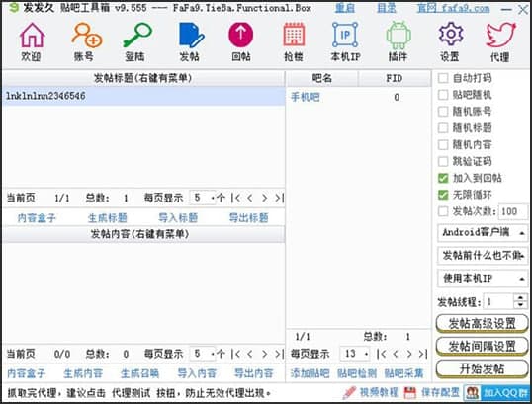
Task: Go to previous page of 吧名 list
Action: [x=396, y=354]
